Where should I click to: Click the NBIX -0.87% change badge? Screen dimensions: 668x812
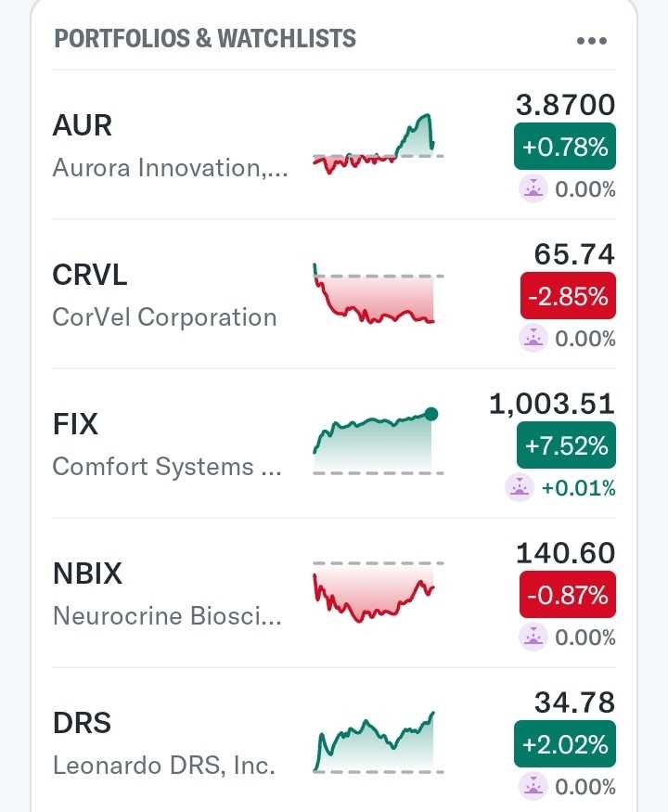click(x=568, y=595)
